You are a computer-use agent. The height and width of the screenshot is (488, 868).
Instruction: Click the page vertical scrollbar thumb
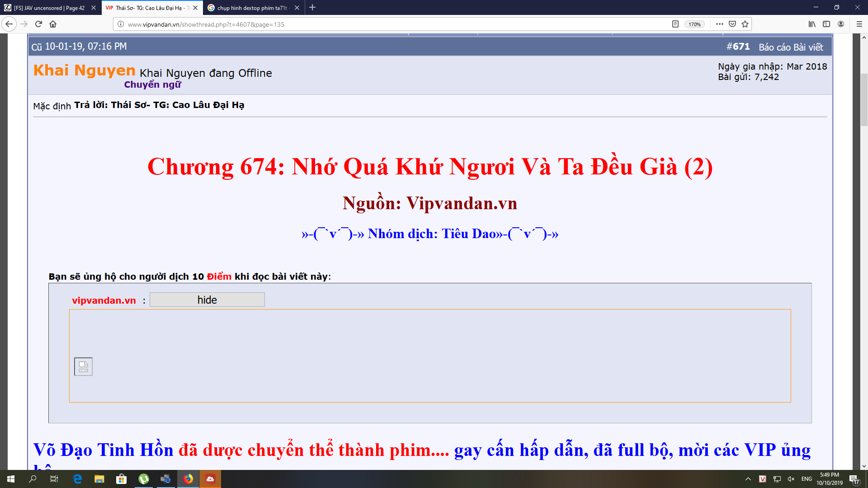[x=864, y=99]
